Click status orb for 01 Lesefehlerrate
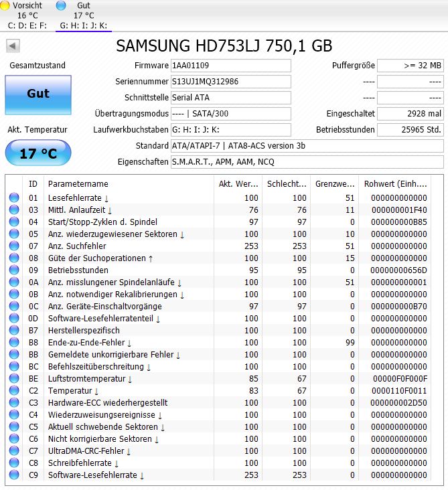This screenshot has height=490, width=448. pyautogui.click(x=14, y=197)
